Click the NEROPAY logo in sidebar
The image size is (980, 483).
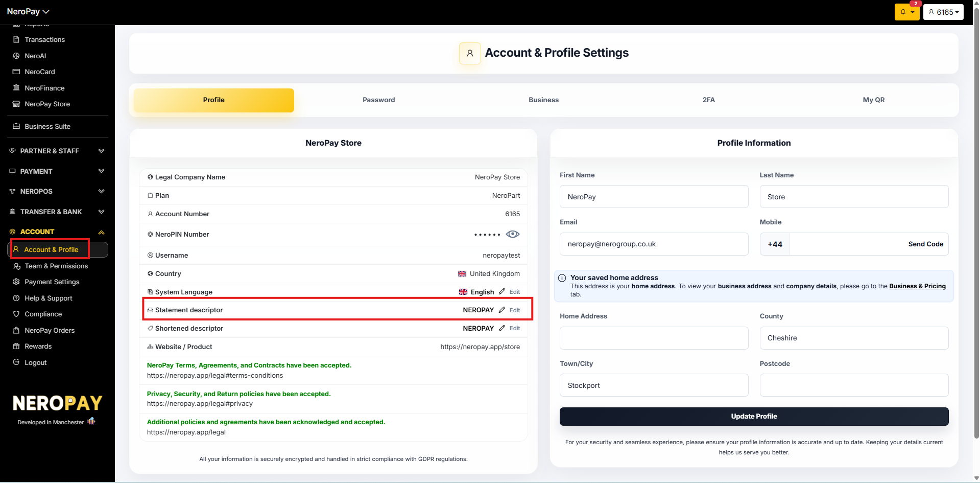pyautogui.click(x=57, y=403)
